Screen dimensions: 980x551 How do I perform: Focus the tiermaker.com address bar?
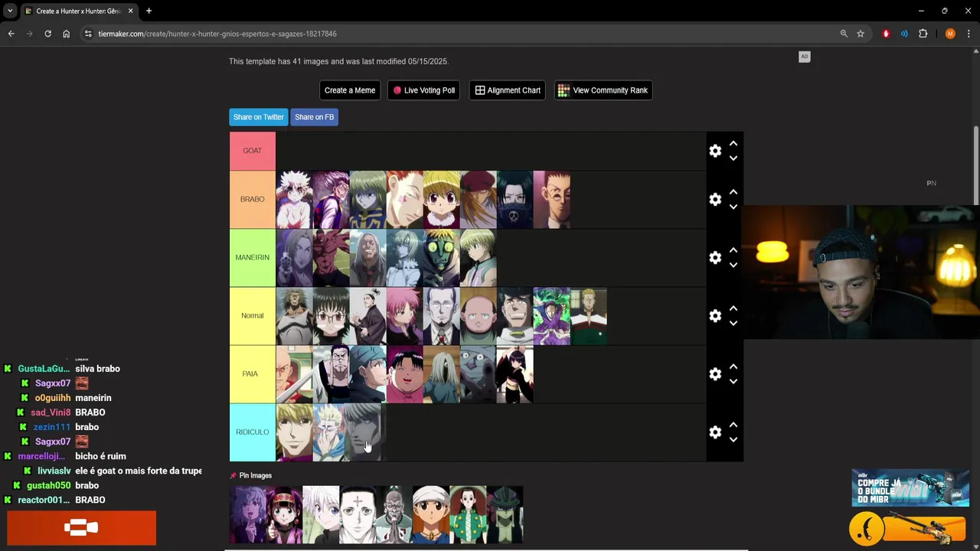click(x=459, y=34)
